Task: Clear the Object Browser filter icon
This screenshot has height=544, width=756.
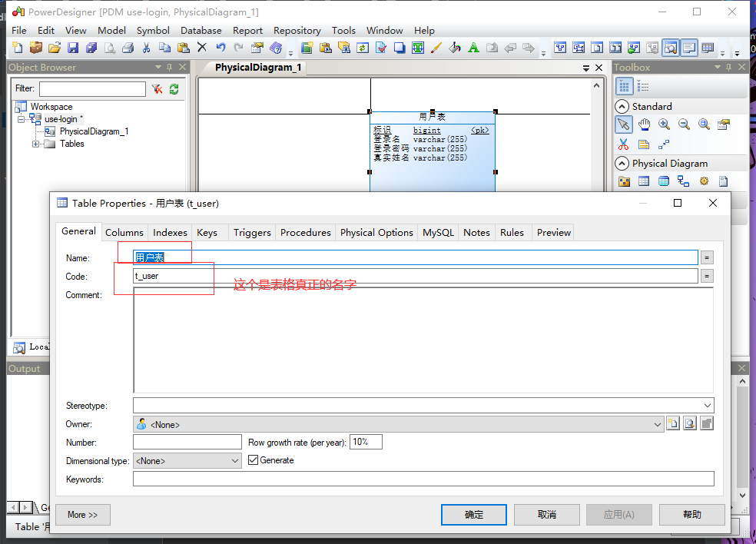Action: click(x=157, y=88)
